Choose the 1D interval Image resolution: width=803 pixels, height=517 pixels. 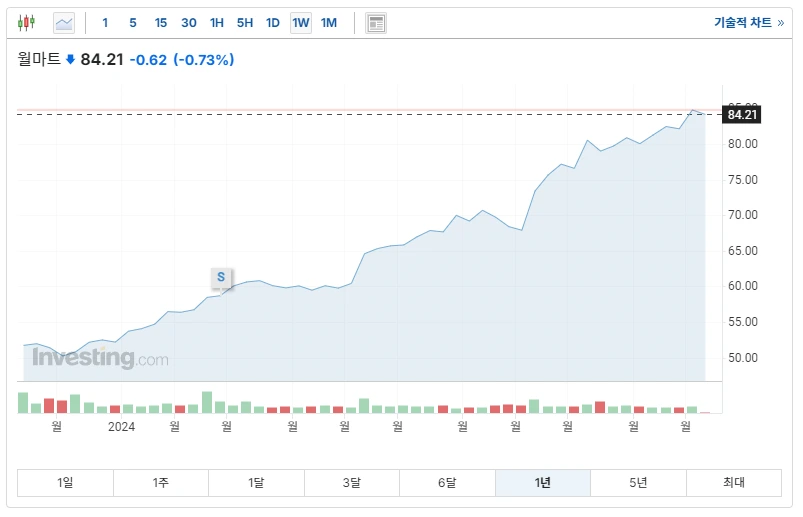272,23
